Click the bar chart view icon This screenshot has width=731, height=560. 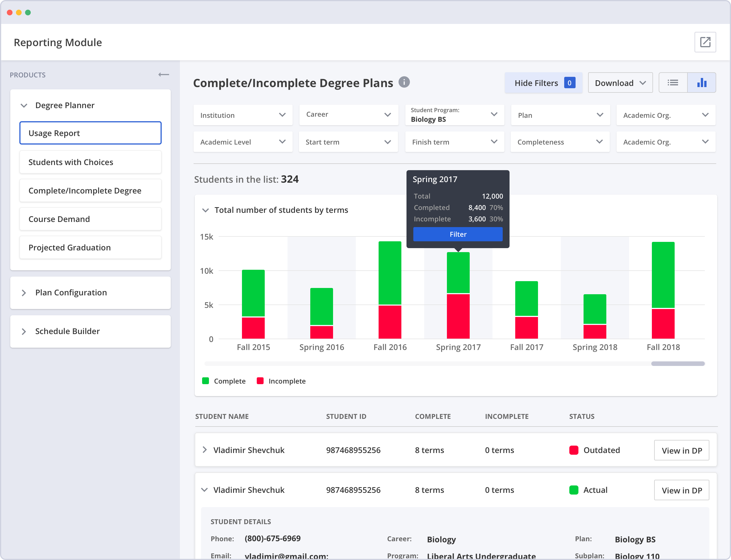coord(702,83)
